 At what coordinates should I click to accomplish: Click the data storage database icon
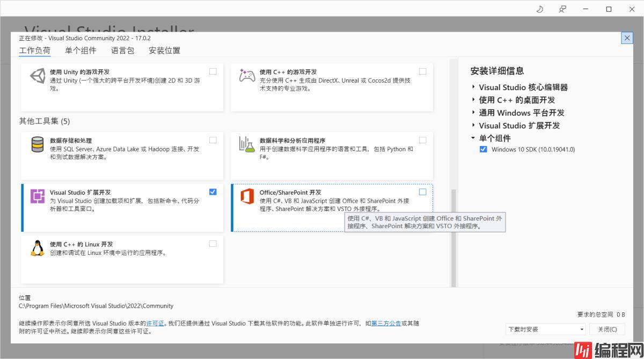tap(38, 145)
